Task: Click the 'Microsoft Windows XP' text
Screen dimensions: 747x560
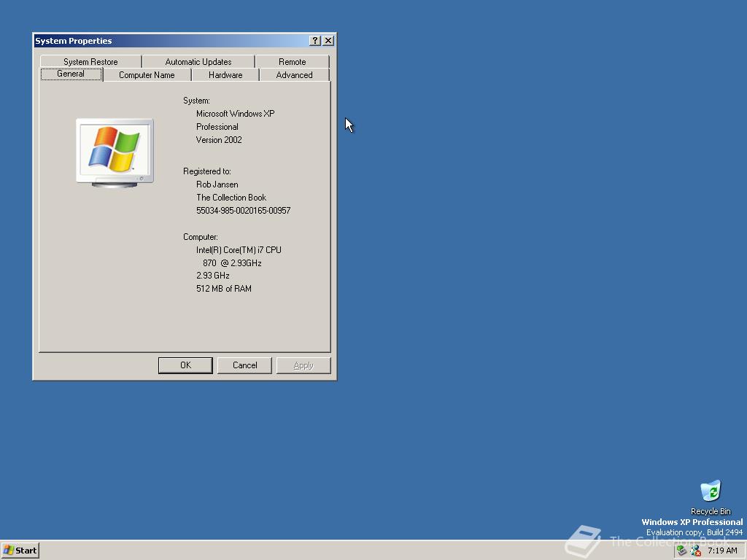Action: click(x=236, y=114)
